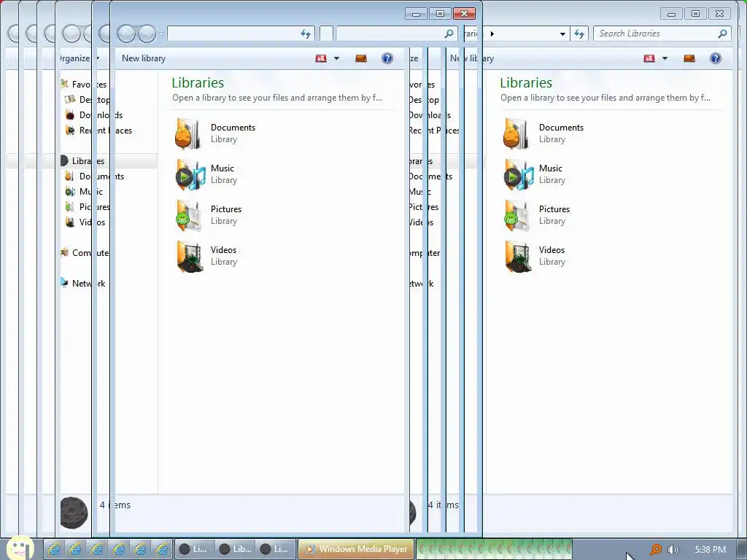The width and height of the screenshot is (747, 560).
Task: Switch to the Windows Media Player taskbar button
Action: pos(356,549)
